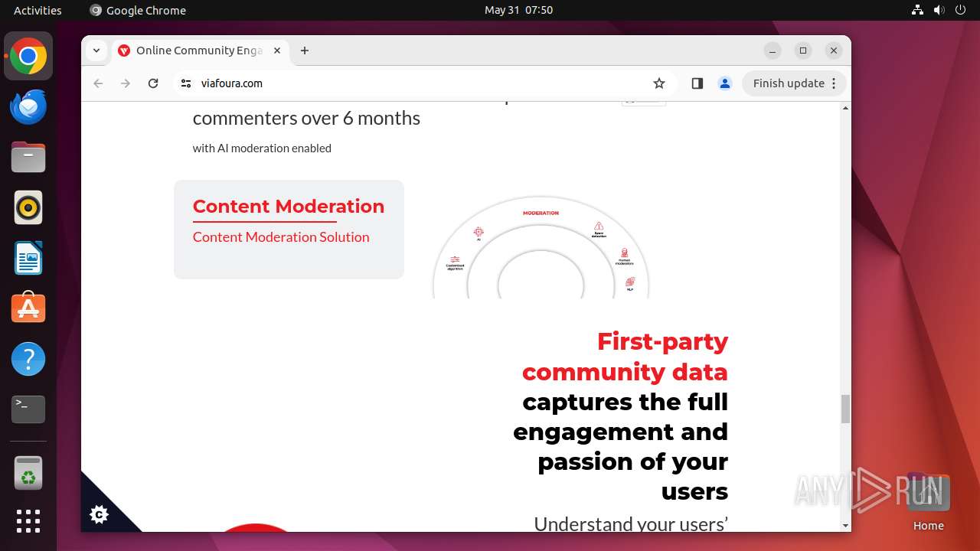Open Terminal from the dock

(x=28, y=409)
